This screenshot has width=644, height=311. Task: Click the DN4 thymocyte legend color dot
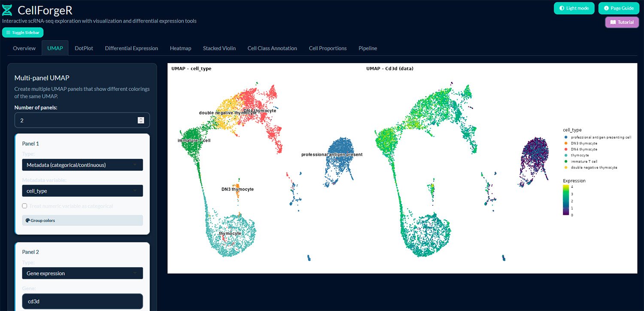[x=566, y=149]
